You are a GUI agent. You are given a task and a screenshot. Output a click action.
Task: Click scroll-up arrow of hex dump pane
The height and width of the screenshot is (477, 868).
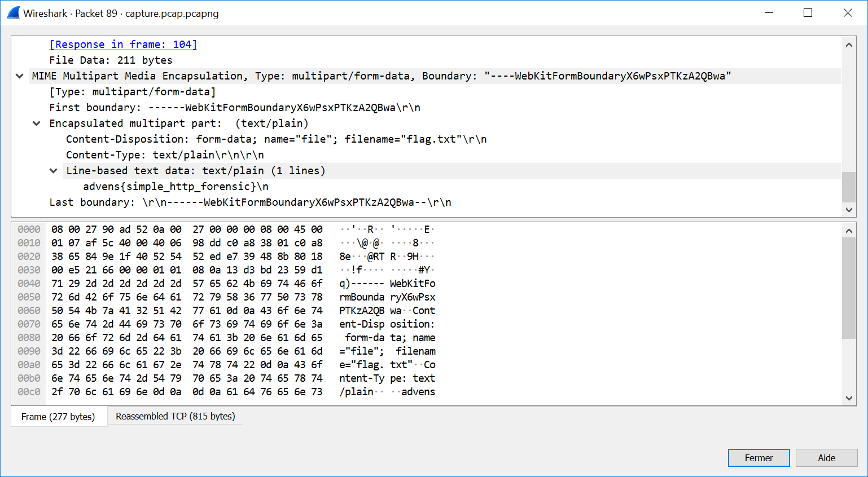[x=849, y=230]
